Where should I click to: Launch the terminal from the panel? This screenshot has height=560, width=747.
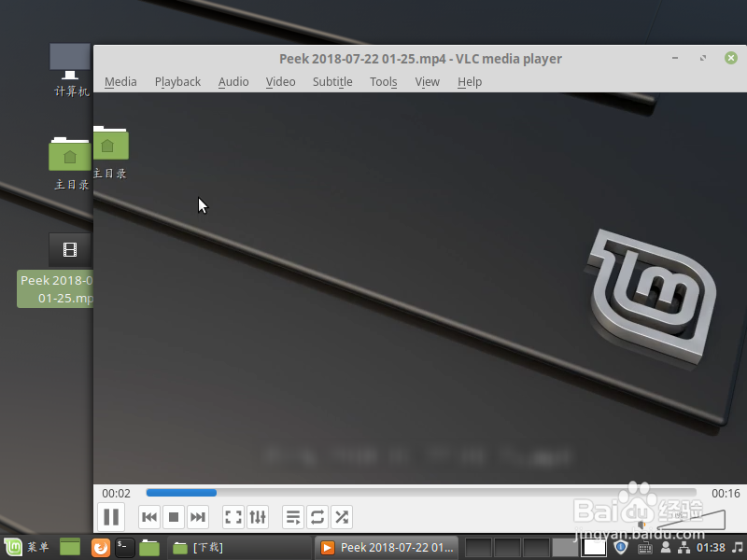(124, 548)
